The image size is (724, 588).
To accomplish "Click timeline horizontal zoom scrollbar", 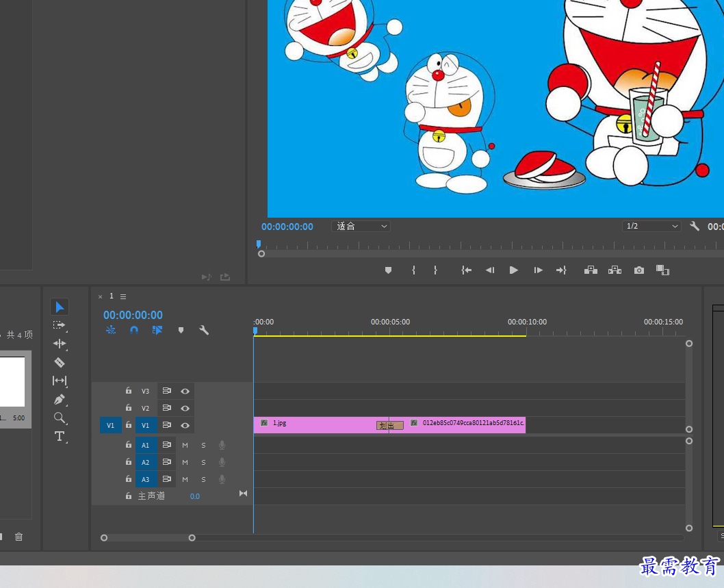I will click(x=148, y=537).
